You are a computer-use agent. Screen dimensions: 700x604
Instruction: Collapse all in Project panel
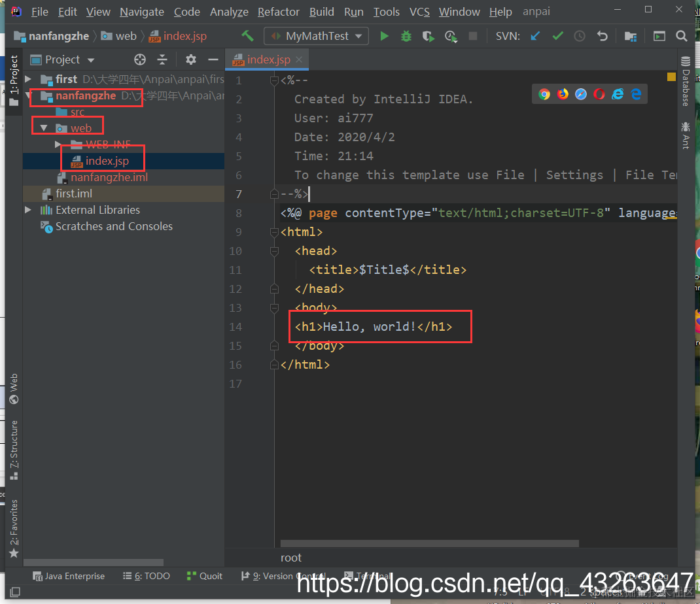(x=162, y=59)
